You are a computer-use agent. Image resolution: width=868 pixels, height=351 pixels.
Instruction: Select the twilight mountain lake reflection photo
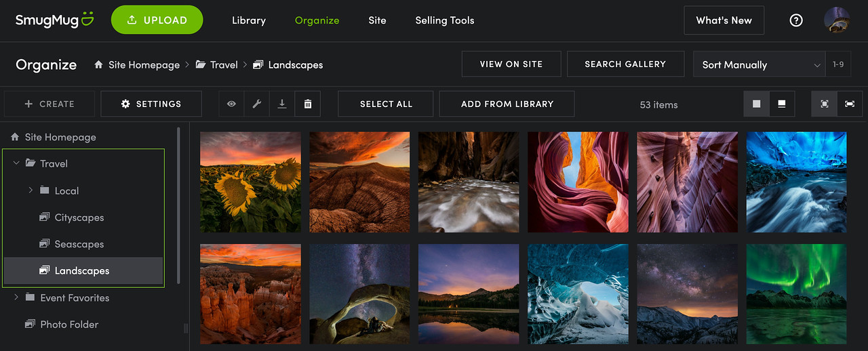(x=469, y=294)
